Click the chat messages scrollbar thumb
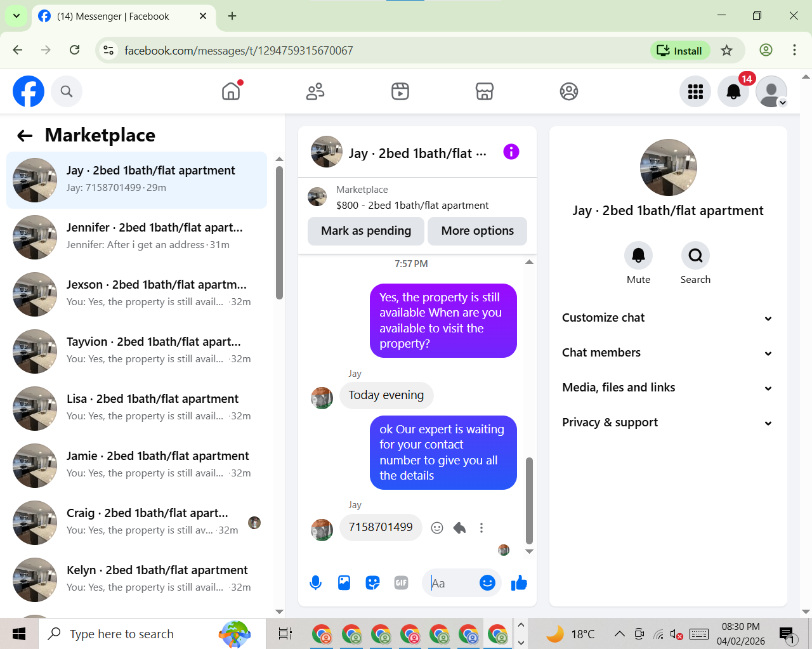Image resolution: width=812 pixels, height=649 pixels. pos(529,501)
